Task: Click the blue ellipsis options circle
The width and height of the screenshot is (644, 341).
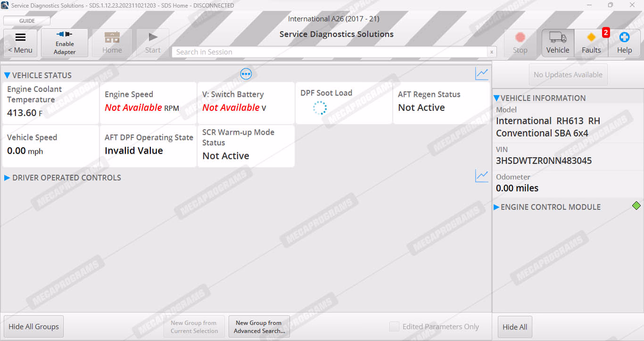Action: pyautogui.click(x=246, y=74)
